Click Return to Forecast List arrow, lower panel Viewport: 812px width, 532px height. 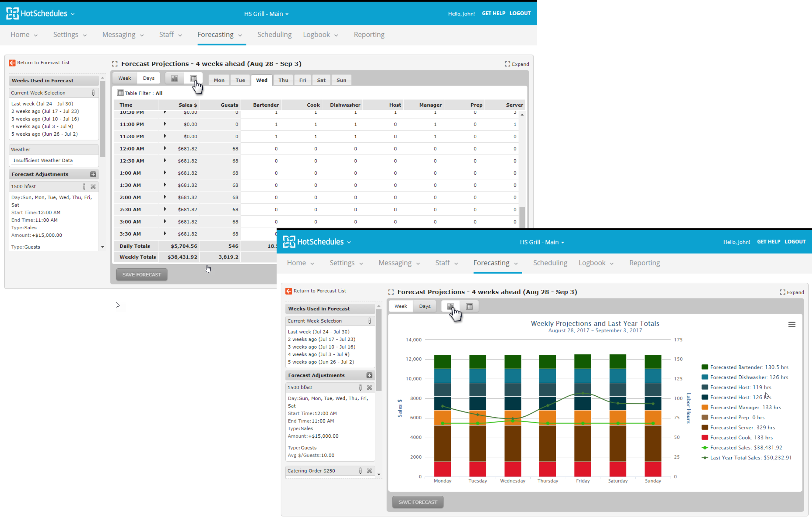[x=289, y=291]
